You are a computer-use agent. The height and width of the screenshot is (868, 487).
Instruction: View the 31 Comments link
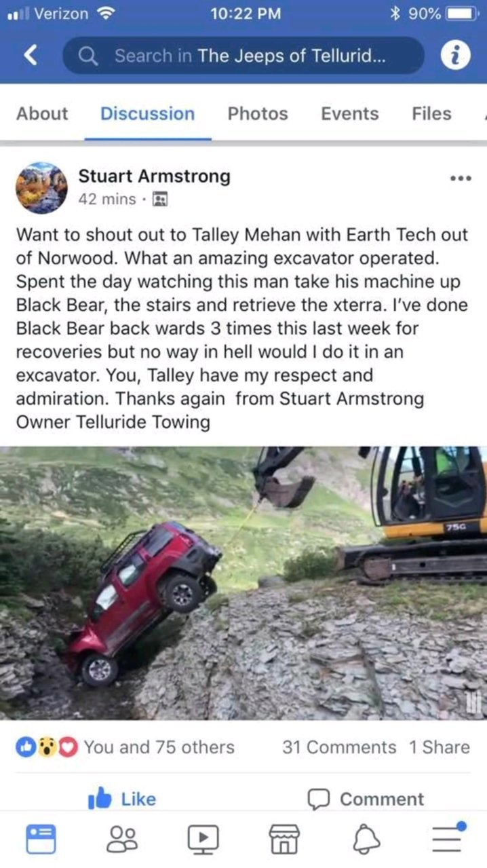point(339,747)
